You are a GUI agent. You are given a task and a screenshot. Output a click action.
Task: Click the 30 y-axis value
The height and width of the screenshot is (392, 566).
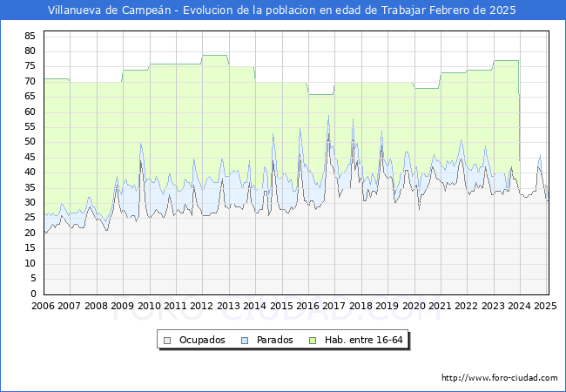pos(30,202)
